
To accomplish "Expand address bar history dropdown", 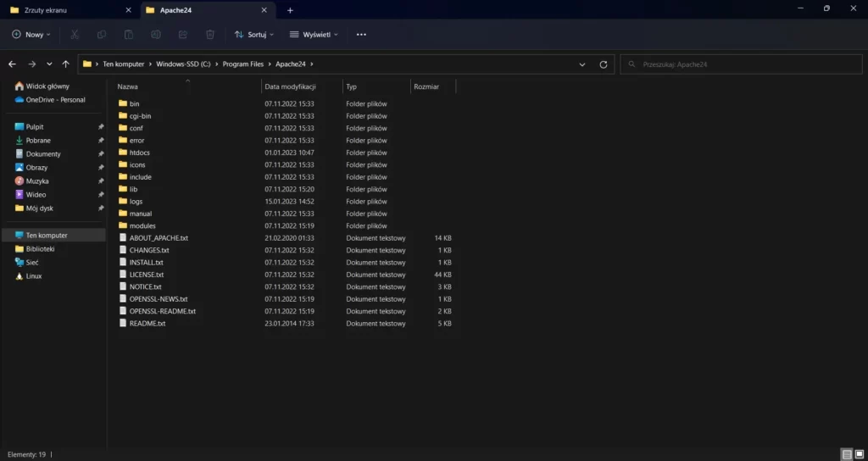I will 582,64.
